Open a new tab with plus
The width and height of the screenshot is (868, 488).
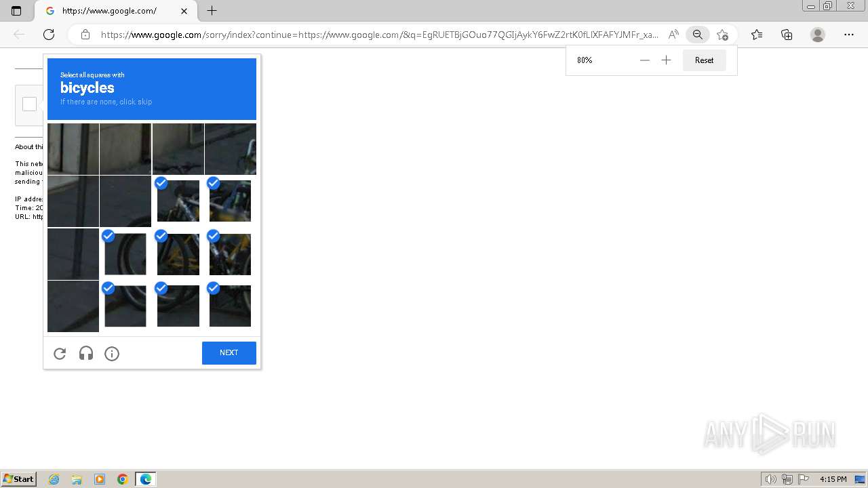coord(212,11)
